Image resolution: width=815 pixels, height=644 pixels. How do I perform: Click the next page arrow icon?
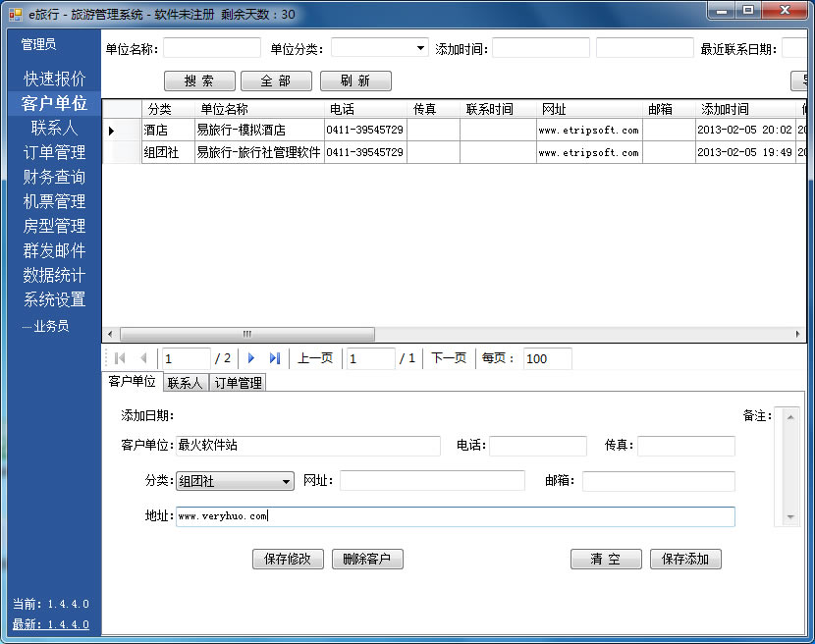(253, 358)
